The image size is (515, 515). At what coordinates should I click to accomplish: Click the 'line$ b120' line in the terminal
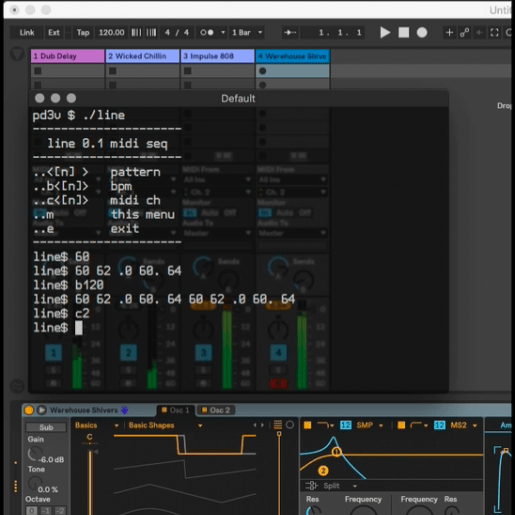[x=69, y=285]
